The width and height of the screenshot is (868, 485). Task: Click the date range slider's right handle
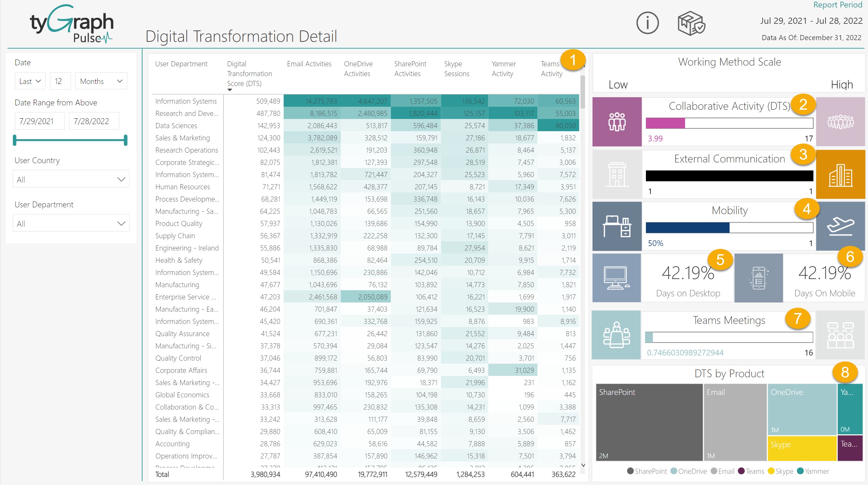126,140
